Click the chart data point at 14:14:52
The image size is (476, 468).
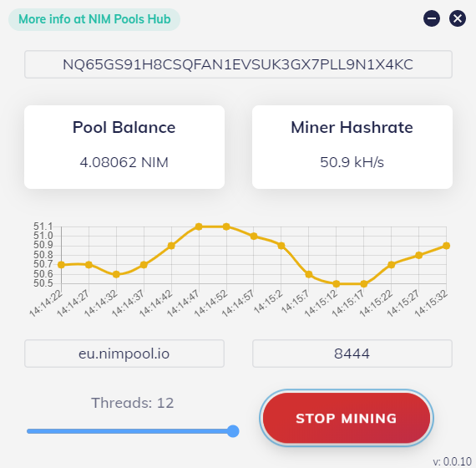226,226
